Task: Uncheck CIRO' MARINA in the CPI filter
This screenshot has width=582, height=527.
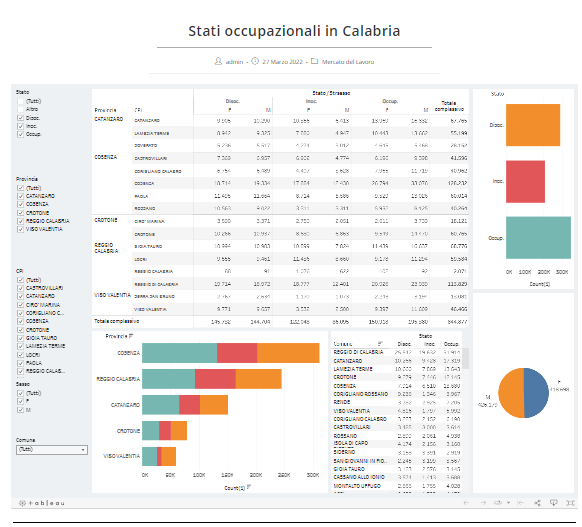Action: tap(20, 305)
